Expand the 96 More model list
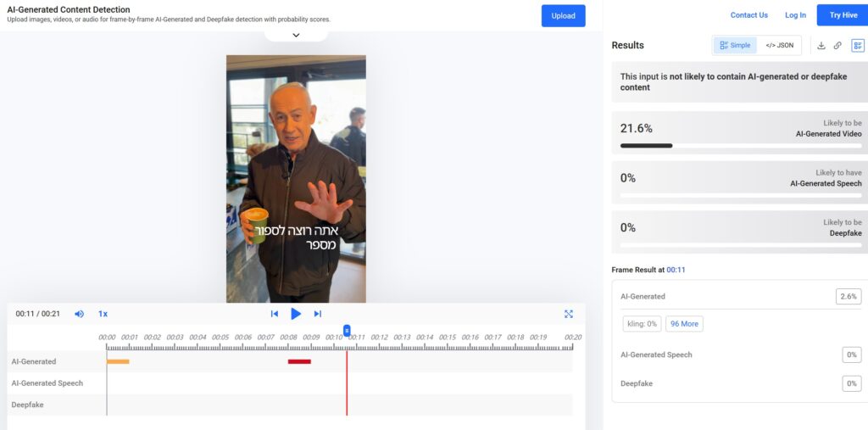 (684, 324)
